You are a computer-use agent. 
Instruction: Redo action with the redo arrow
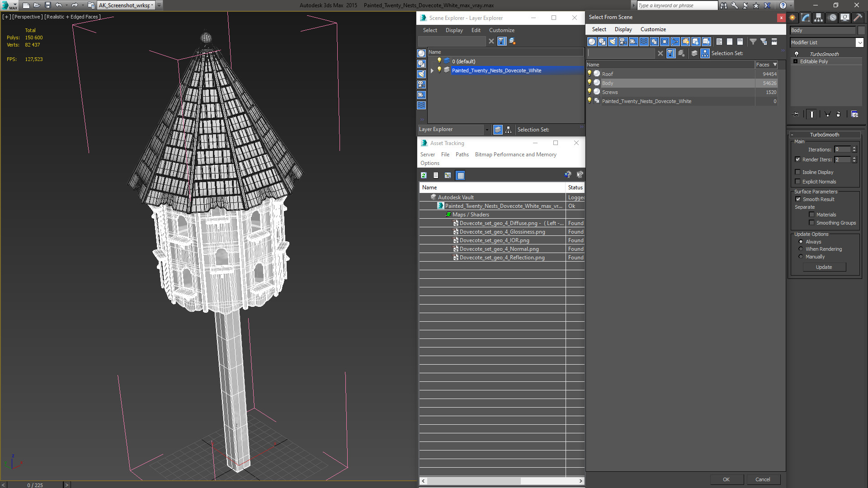pyautogui.click(x=75, y=5)
